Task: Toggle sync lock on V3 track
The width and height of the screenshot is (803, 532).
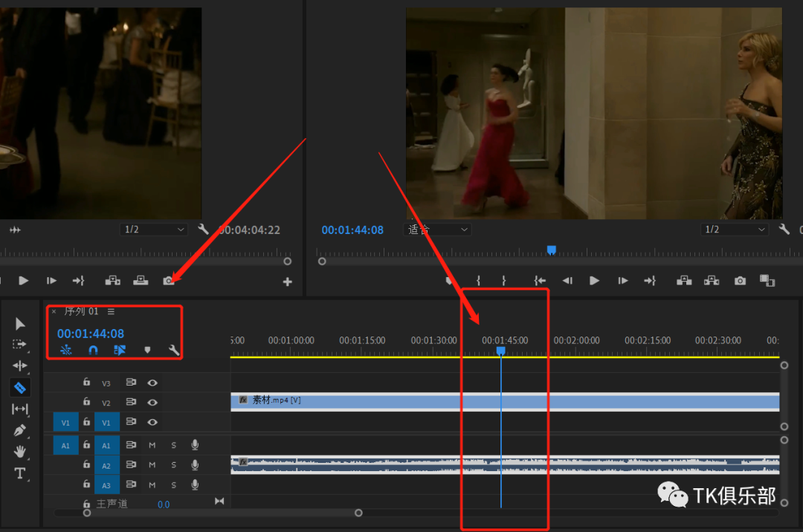Action: [131, 382]
